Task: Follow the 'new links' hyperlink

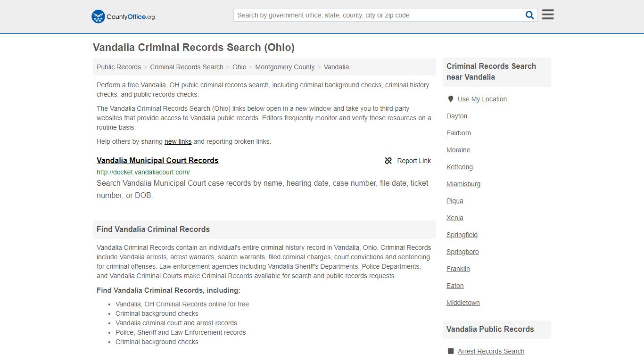Action: pyautogui.click(x=178, y=141)
